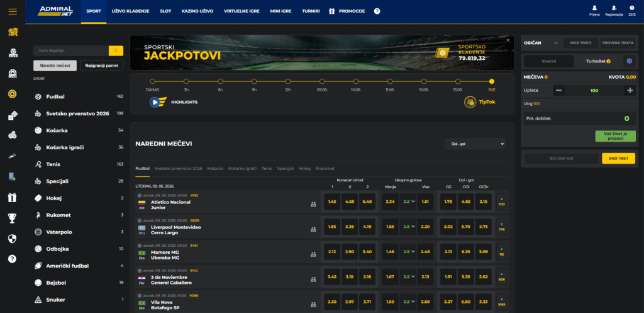This screenshot has height=313, width=644.
Task: Open the VIRTUELNE IGRE menu item
Action: click(x=241, y=11)
